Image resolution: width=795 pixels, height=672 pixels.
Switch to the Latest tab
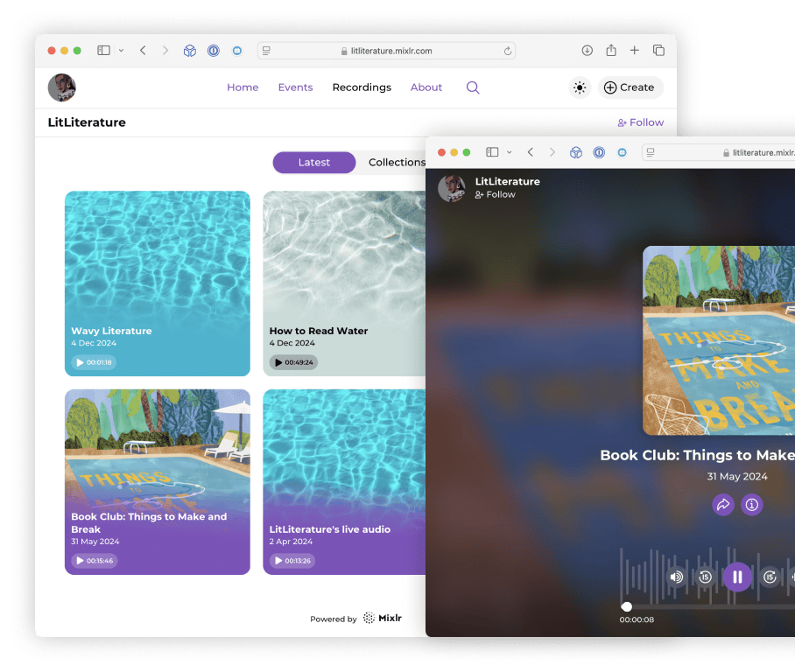[313, 163]
